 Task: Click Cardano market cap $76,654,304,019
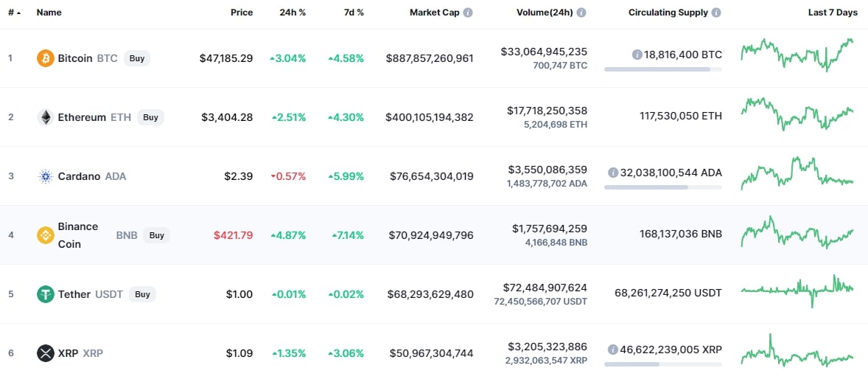pos(432,176)
